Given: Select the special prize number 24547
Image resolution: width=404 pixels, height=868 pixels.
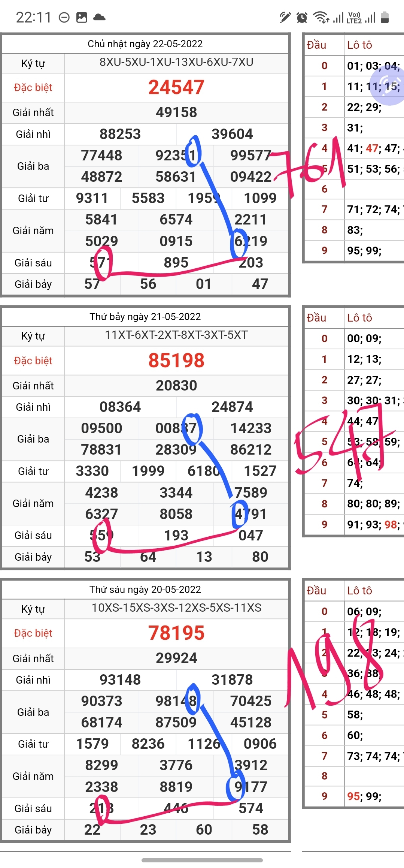Looking at the screenshot, I should tap(176, 87).
